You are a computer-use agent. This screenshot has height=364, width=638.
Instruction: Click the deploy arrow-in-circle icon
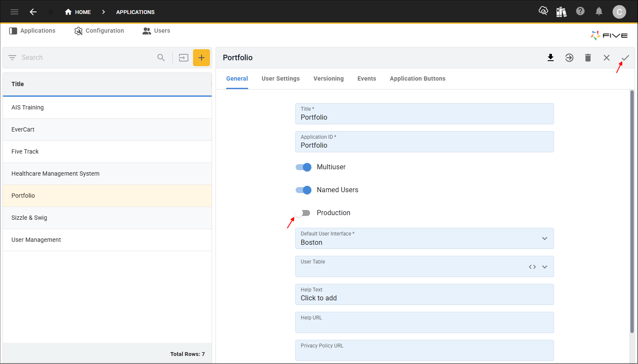click(569, 58)
